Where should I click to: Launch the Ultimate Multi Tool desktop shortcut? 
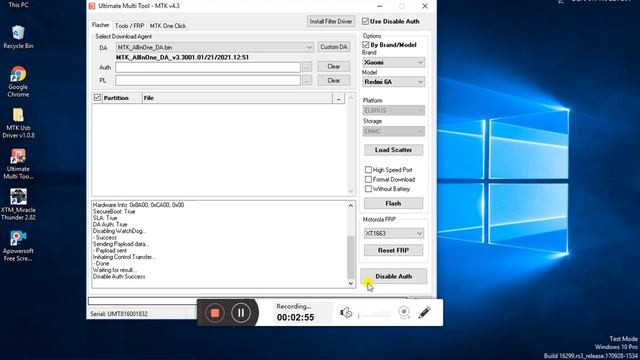18,164
